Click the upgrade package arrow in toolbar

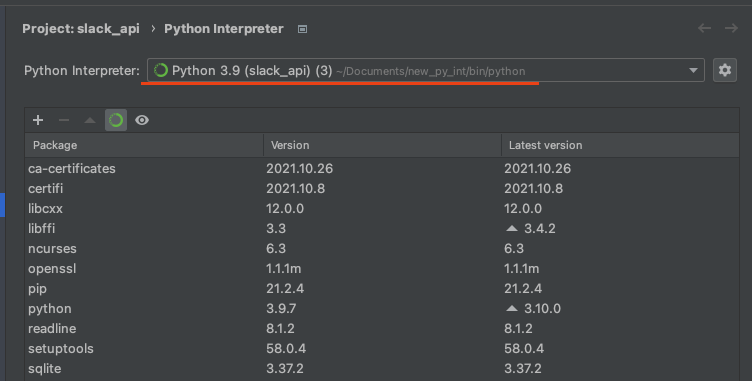point(90,120)
